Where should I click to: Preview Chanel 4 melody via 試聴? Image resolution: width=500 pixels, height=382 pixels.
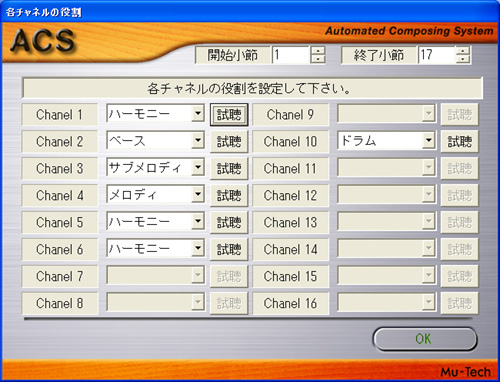pos(229,195)
